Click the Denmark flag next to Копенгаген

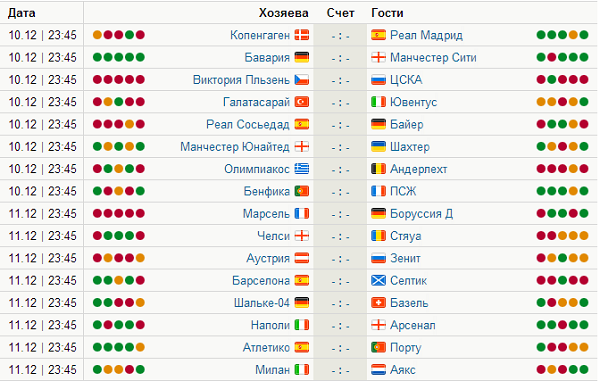(302, 35)
